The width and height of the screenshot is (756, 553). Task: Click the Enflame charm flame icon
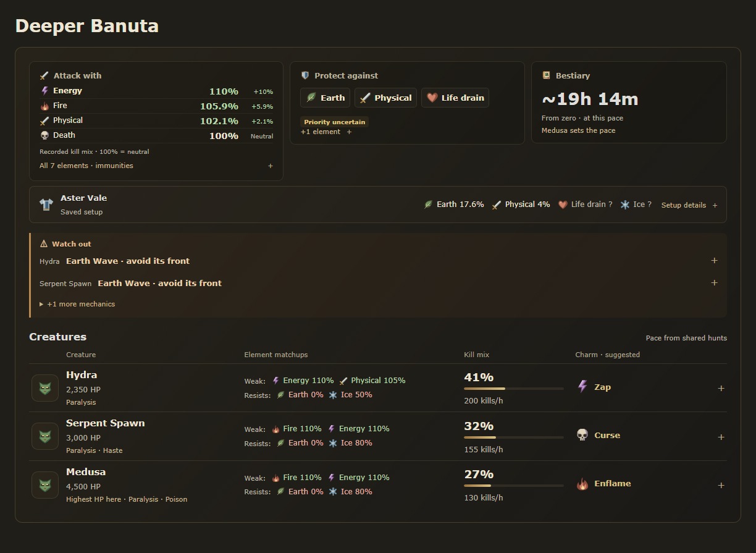click(x=582, y=484)
